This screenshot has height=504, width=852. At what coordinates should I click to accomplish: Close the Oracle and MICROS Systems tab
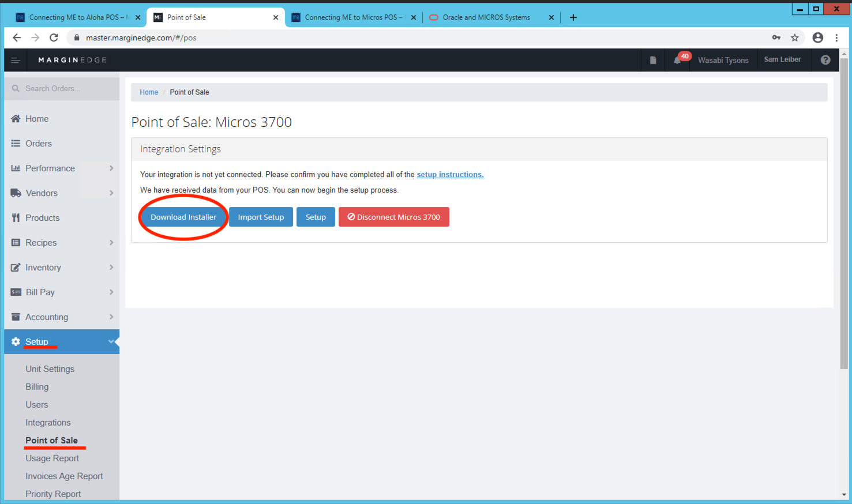coord(551,17)
